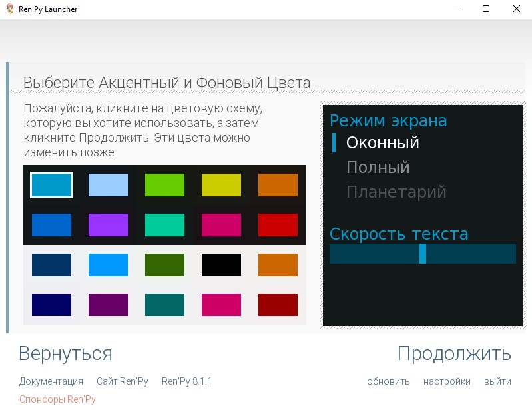Viewport: 532px width, 418px height.
Task: Click обновить to check for updates
Action: tap(388, 381)
